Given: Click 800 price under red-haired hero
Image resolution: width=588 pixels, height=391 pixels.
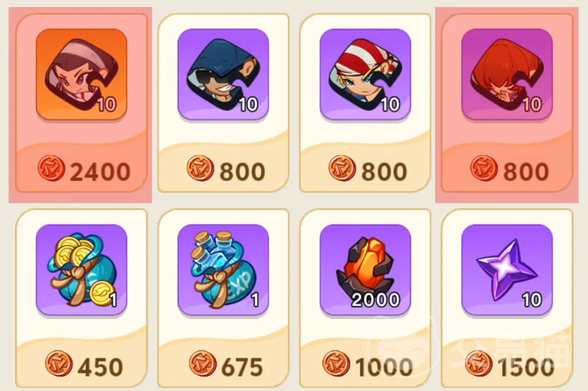Looking at the screenshot, I should (526, 172).
